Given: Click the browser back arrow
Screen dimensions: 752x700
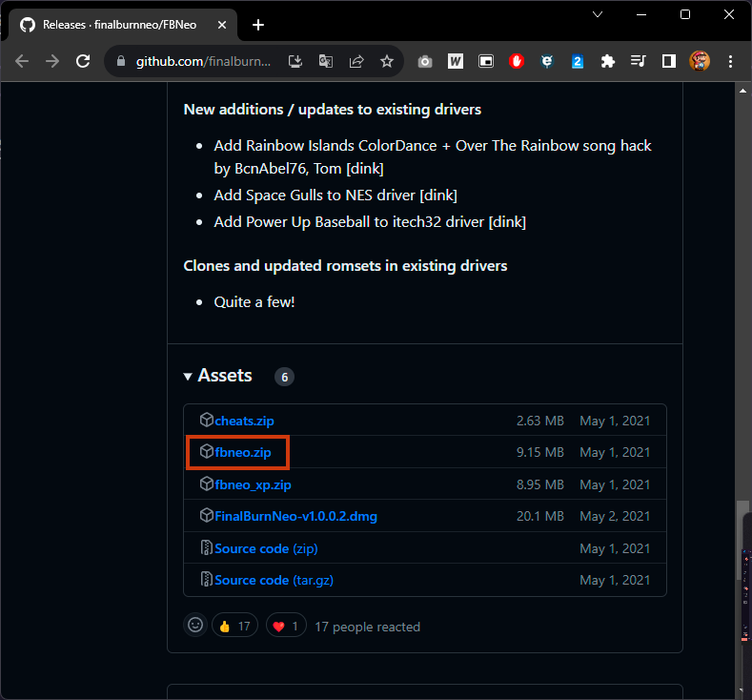Looking at the screenshot, I should pos(22,61).
